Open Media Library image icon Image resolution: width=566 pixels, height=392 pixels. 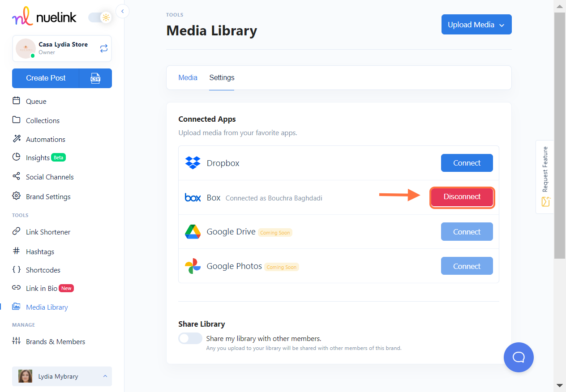[x=17, y=307]
